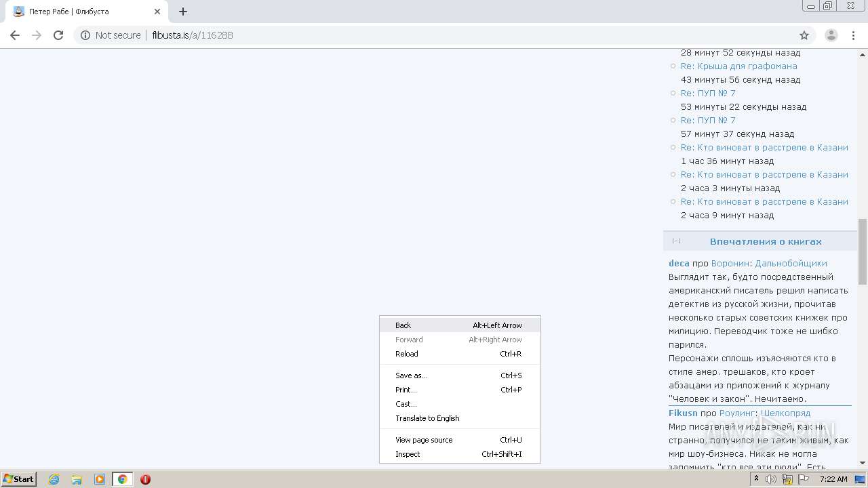Image resolution: width=868 pixels, height=488 pixels.
Task: Open Re: Кто виноват link from 1 час 36 минут
Action: pos(764,147)
